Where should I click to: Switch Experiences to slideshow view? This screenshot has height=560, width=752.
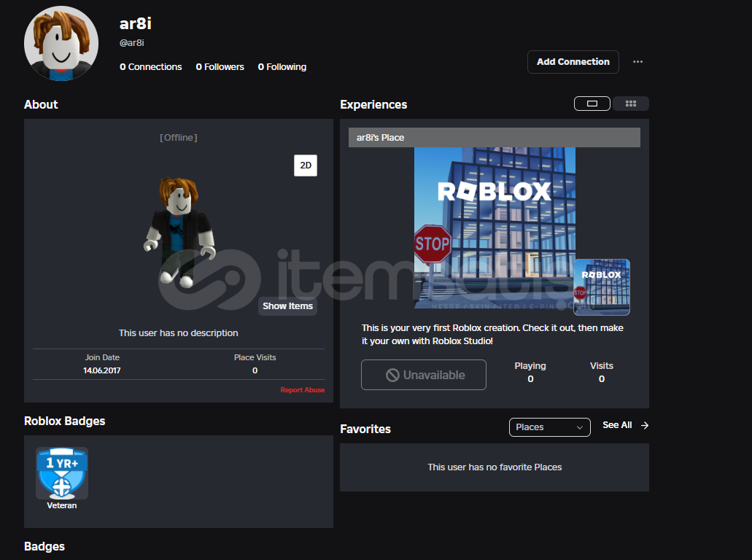592,104
